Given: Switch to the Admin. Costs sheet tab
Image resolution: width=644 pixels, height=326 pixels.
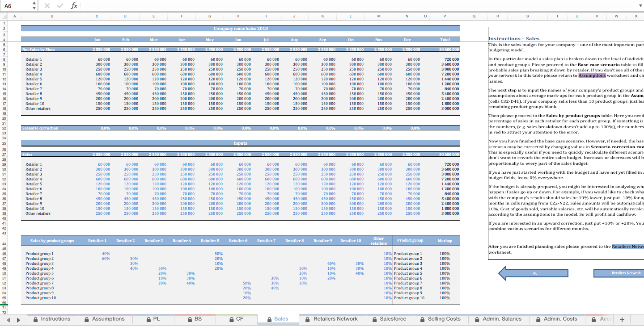Looking at the screenshot, I should (x=556, y=319).
